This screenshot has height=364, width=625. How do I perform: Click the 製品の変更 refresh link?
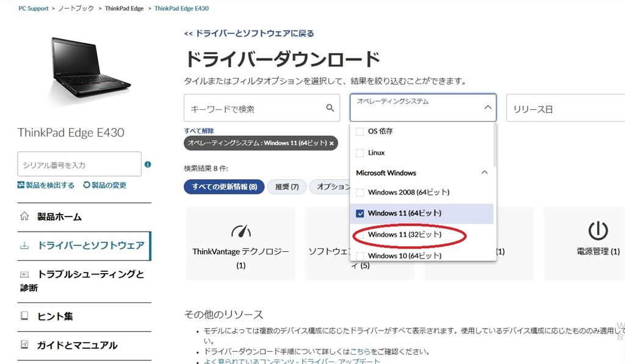point(105,185)
